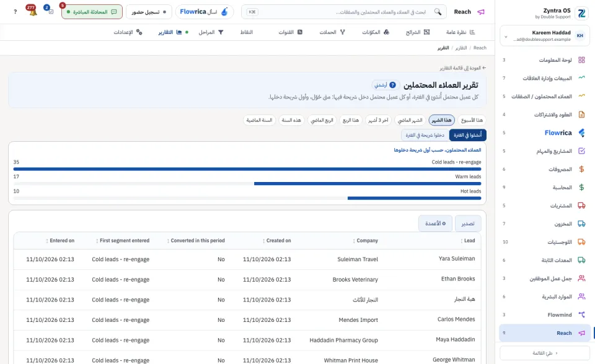Choose the الشهر الماضي period chip

410,120
